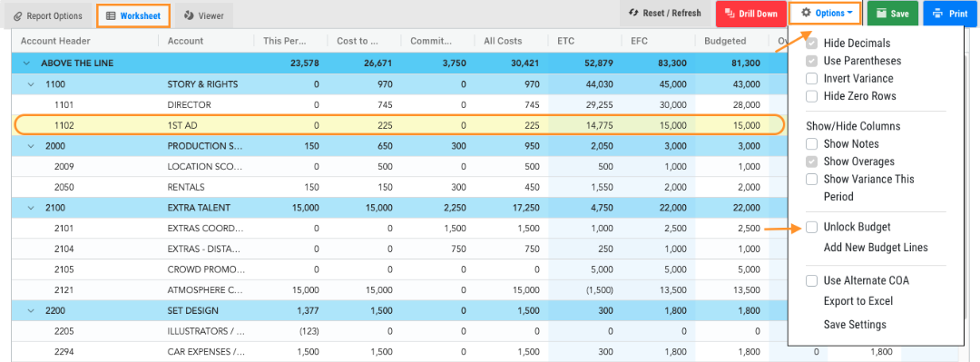Viewport: 980px width, 362px height.
Task: Click account number 2105
Action: 64,269
